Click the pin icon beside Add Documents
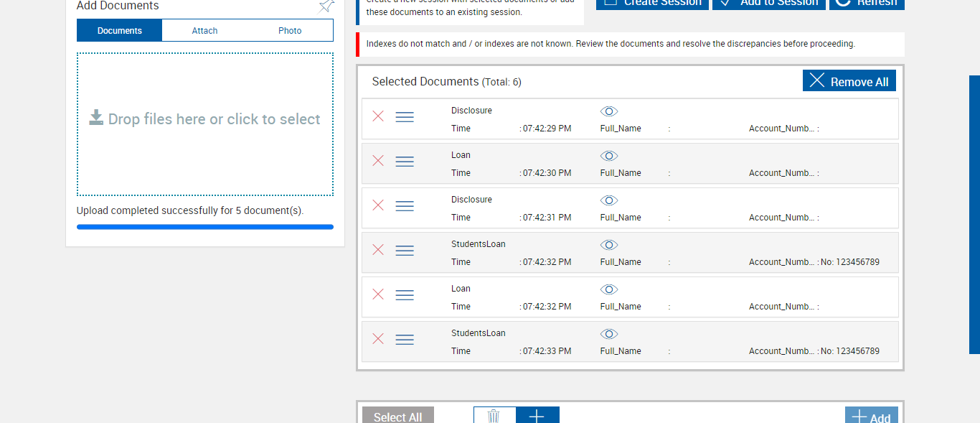This screenshot has height=423, width=980. tap(326, 6)
